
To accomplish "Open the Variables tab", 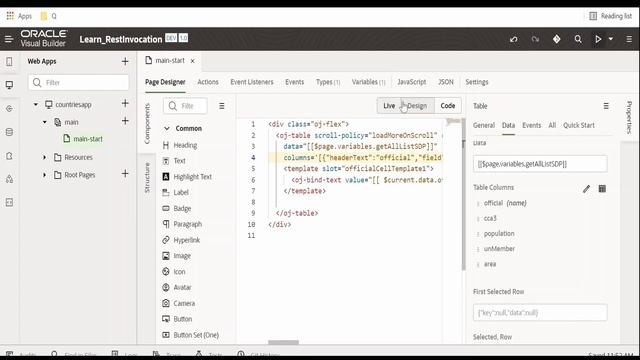I will click(x=368, y=82).
